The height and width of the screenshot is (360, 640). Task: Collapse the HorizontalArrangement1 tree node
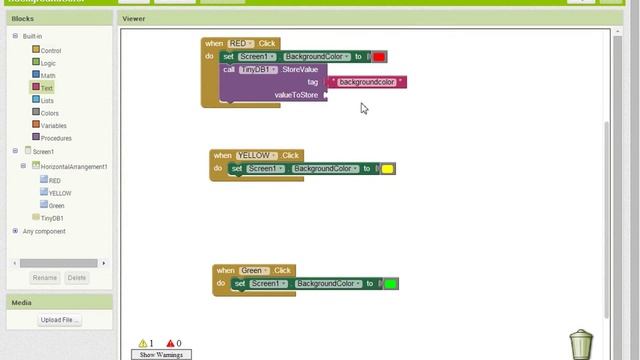pos(23,166)
